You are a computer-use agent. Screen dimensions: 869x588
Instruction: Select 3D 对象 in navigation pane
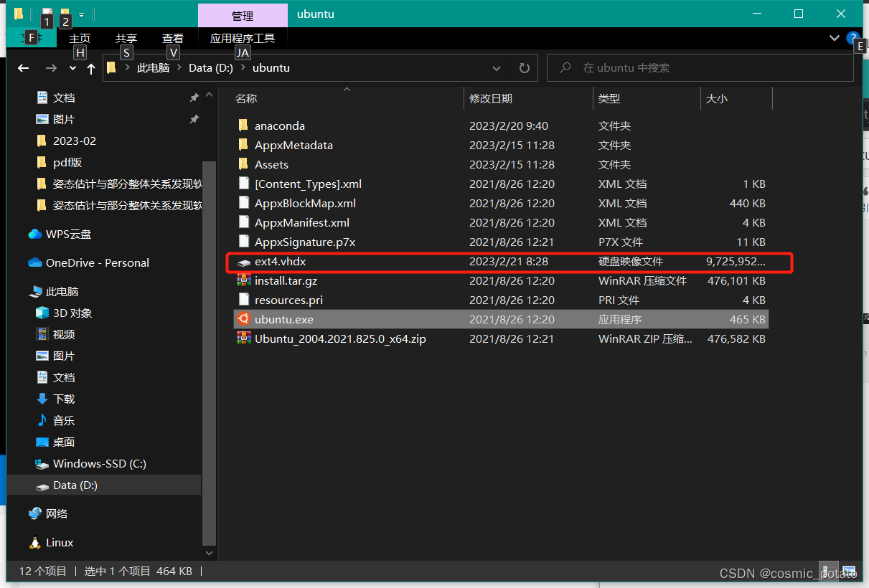[x=64, y=313]
